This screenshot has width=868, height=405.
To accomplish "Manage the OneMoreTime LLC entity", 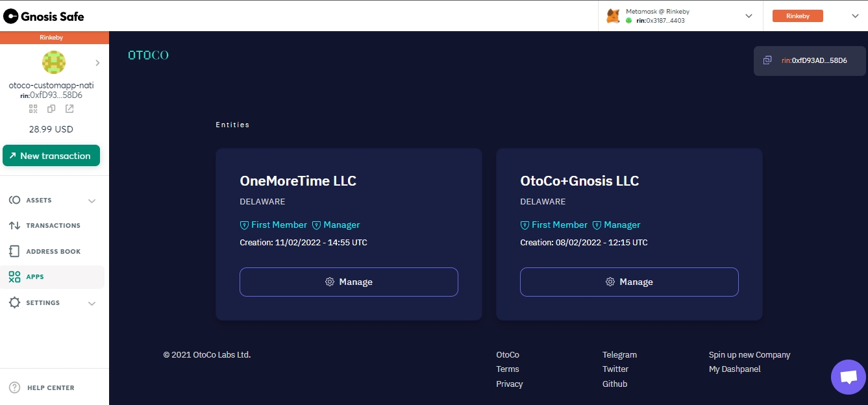I will tap(349, 282).
